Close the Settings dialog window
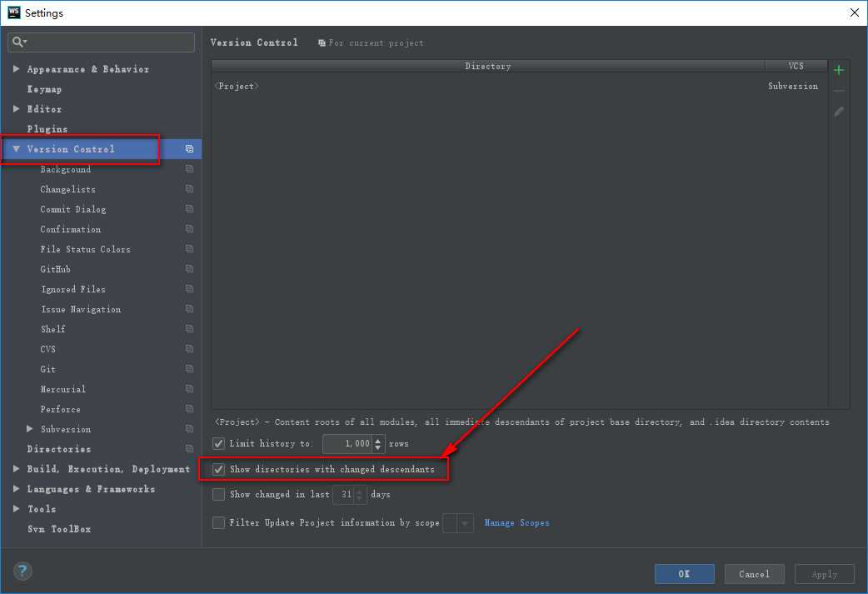 point(854,12)
